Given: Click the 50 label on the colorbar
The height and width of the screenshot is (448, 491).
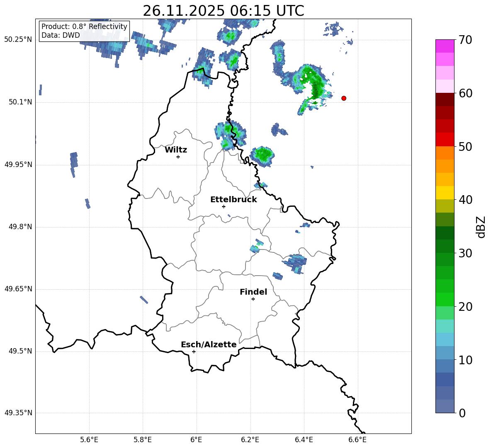Looking at the screenshot, I should click(x=465, y=146).
